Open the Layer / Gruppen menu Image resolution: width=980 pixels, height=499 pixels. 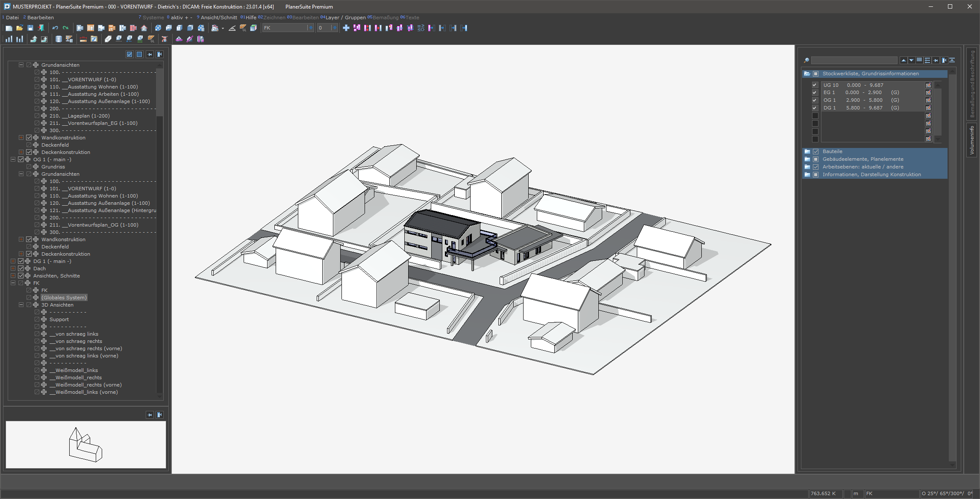pos(345,18)
